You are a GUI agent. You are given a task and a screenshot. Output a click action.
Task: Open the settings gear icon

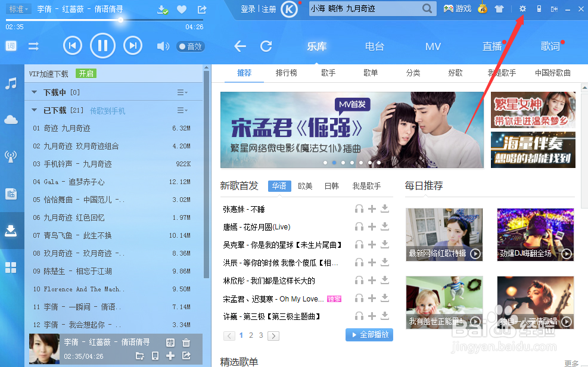point(522,8)
